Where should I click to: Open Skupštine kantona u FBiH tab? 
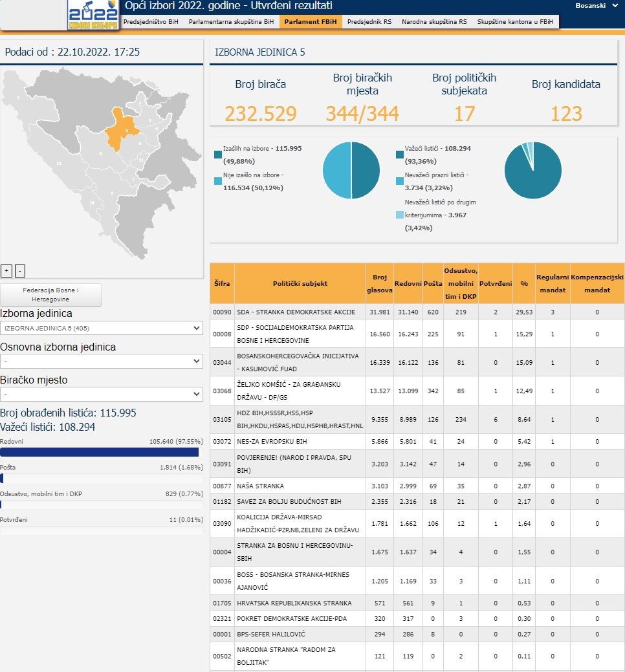point(515,21)
